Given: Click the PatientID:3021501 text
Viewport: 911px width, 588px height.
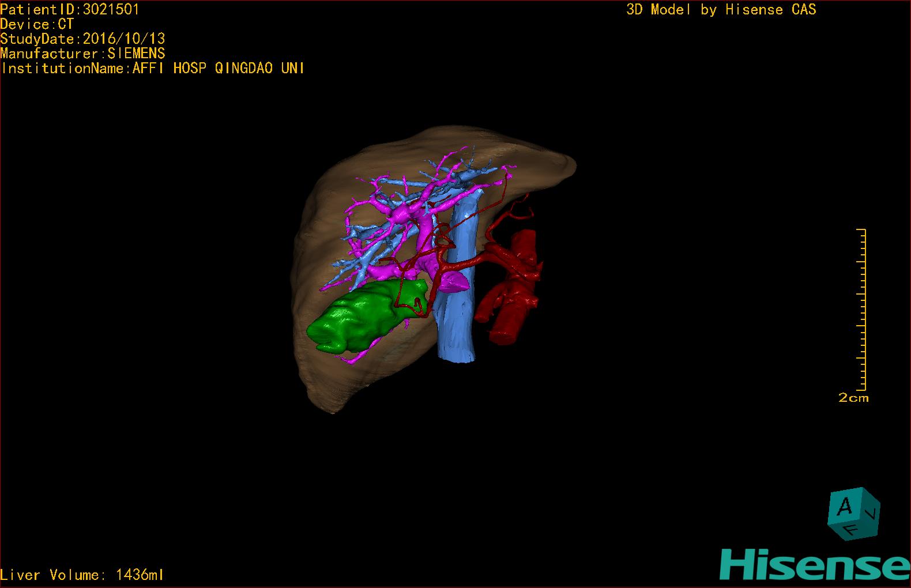Looking at the screenshot, I should point(70,9).
